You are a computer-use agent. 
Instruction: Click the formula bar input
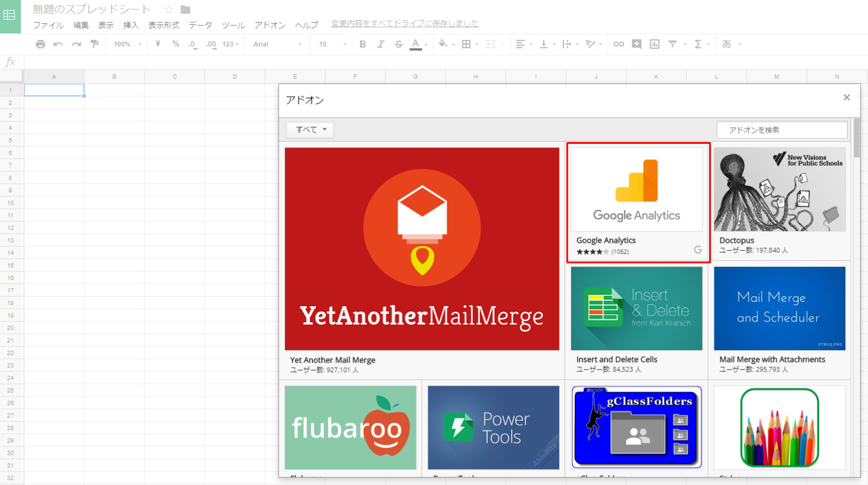point(445,62)
